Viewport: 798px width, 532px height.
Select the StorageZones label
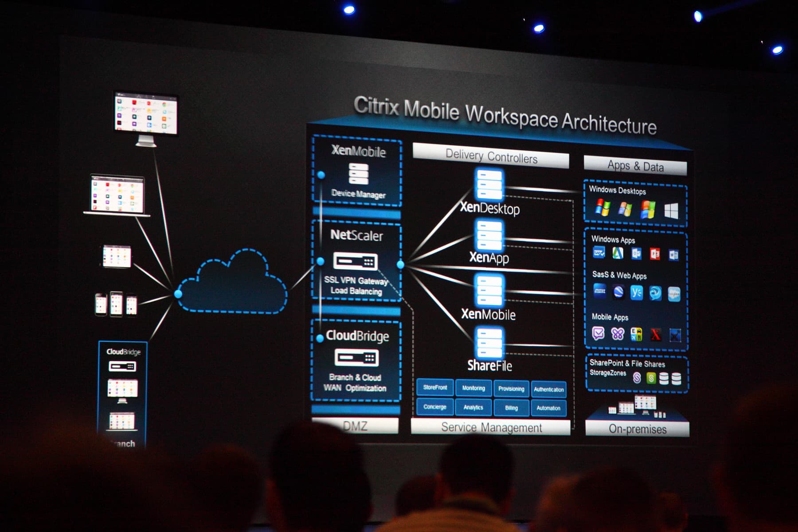click(x=608, y=373)
